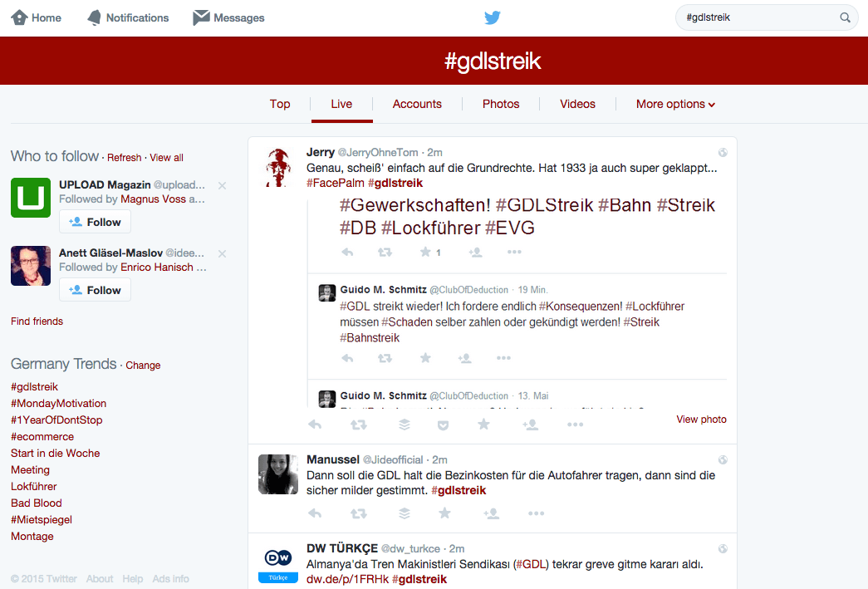Open the #Mietspiegel trend
Image resolution: width=868 pixels, height=589 pixels.
pos(42,520)
